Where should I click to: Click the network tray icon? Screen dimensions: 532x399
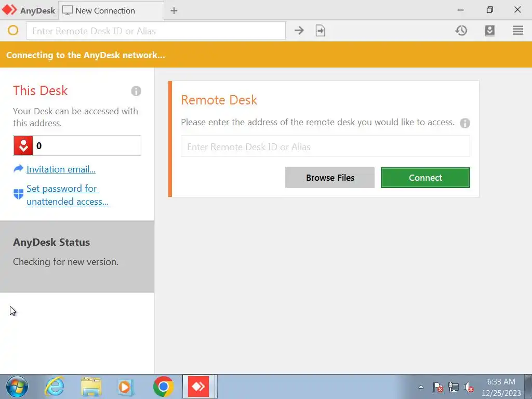pos(453,387)
